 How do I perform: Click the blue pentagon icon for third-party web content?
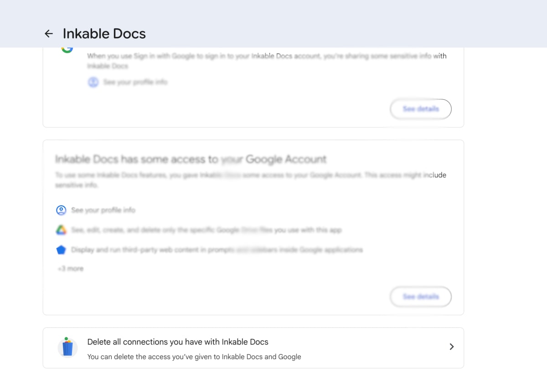[x=61, y=250]
